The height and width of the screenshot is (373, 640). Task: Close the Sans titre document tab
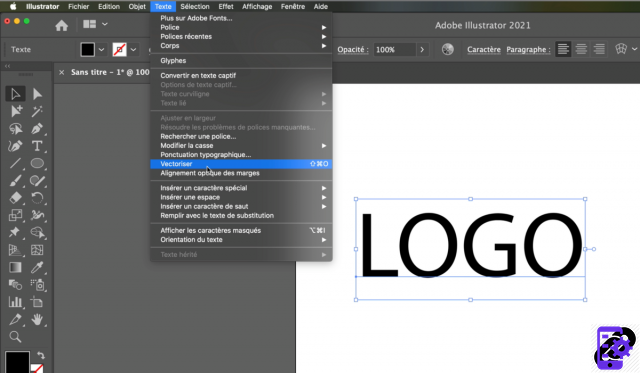click(61, 72)
